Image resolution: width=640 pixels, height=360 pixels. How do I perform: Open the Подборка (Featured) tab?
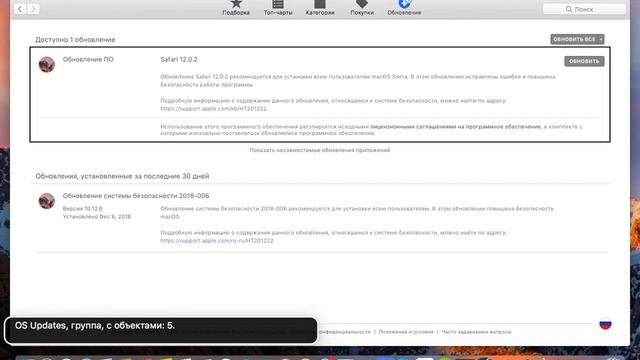coord(236,8)
